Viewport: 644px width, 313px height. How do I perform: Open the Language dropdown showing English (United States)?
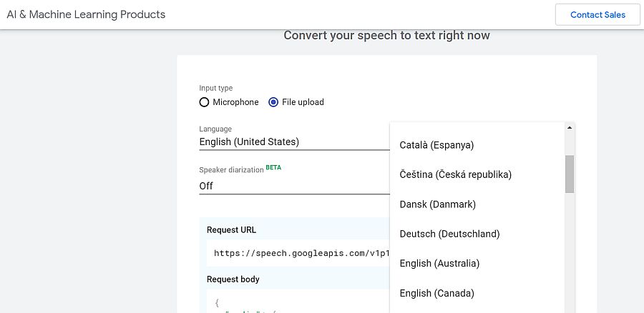pyautogui.click(x=293, y=141)
